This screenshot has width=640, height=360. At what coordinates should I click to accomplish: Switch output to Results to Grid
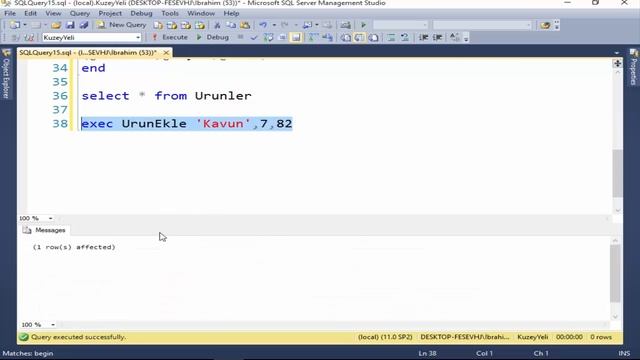359,38
